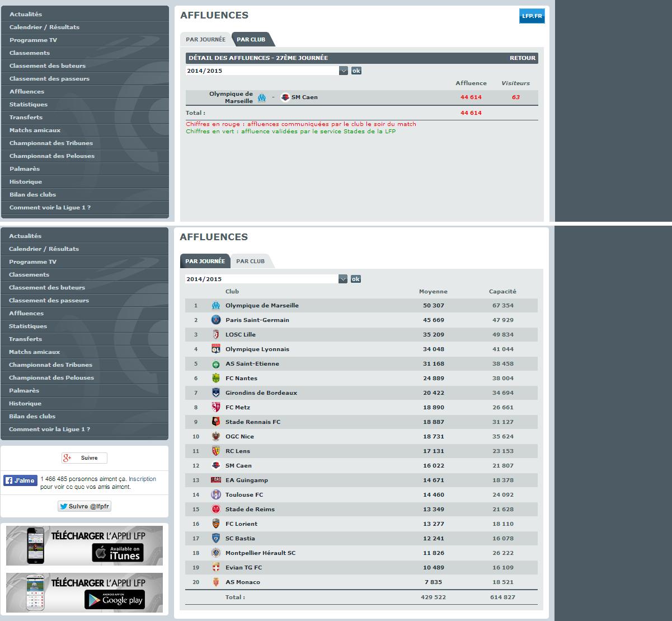The image size is (672, 621).
Task: Follow LFP with the Google+ Suivre button
Action: click(84, 458)
